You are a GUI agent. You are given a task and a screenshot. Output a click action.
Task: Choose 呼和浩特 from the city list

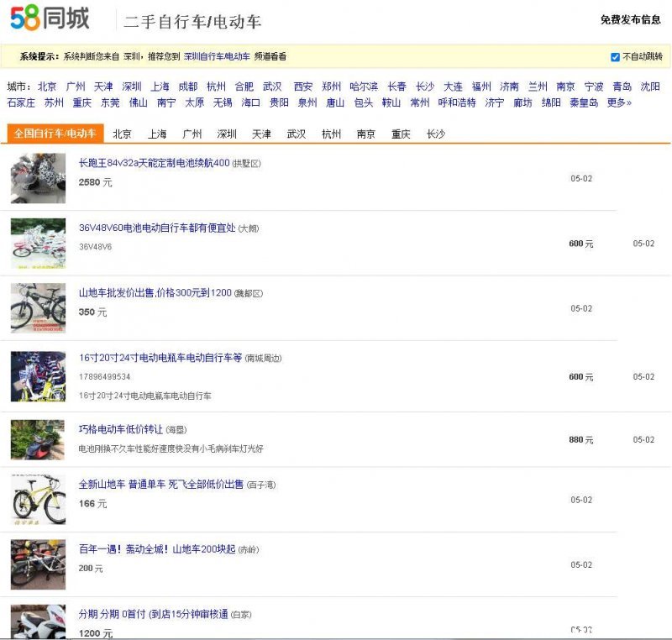pyautogui.click(x=457, y=102)
